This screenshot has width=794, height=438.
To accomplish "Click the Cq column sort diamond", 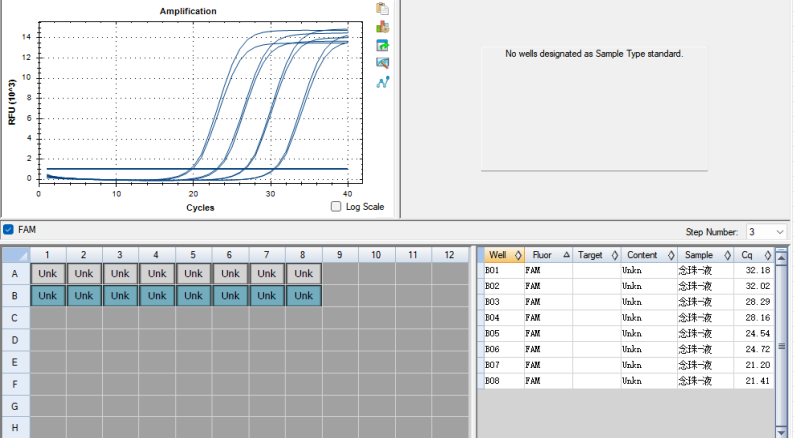I will coord(768,255).
